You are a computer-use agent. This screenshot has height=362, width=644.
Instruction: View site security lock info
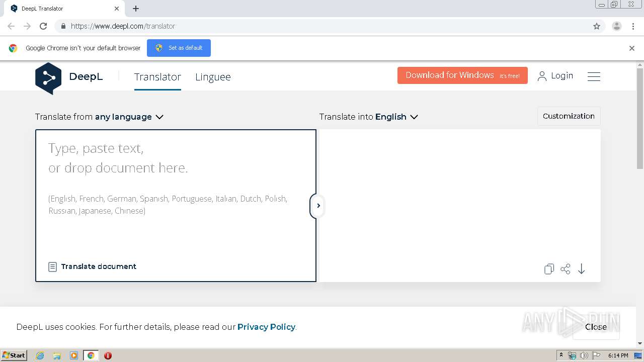coord(63,26)
